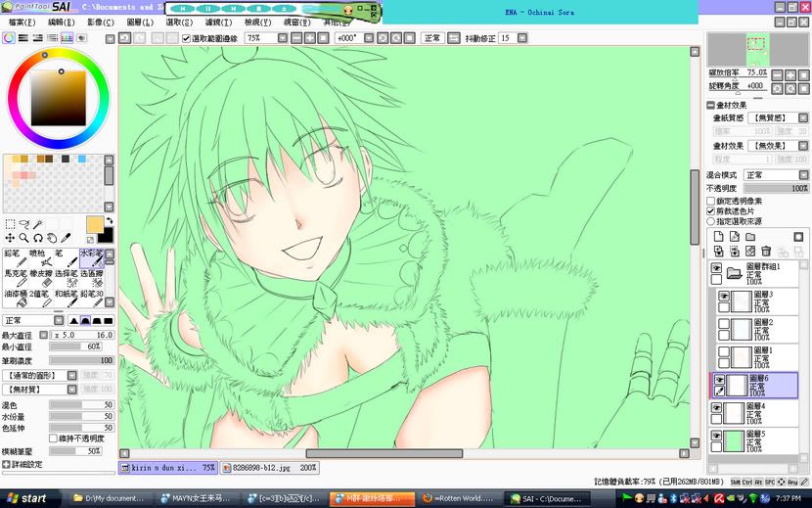
Task: Show the color wheel panel icon
Action: (x=9, y=38)
